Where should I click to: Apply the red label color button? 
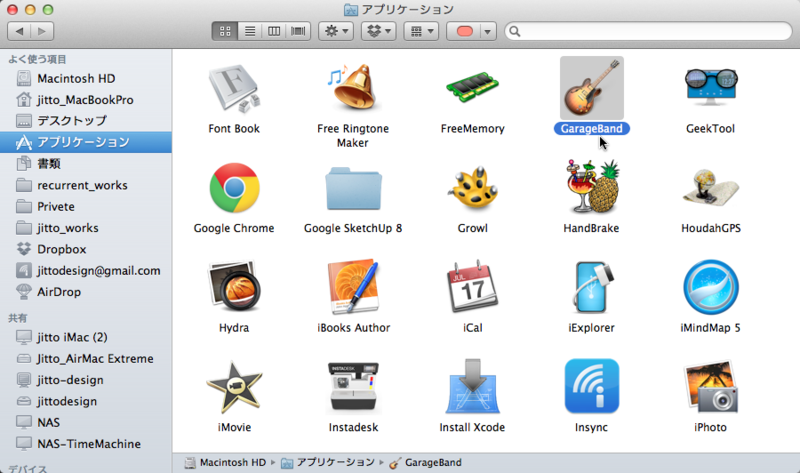coord(464,31)
